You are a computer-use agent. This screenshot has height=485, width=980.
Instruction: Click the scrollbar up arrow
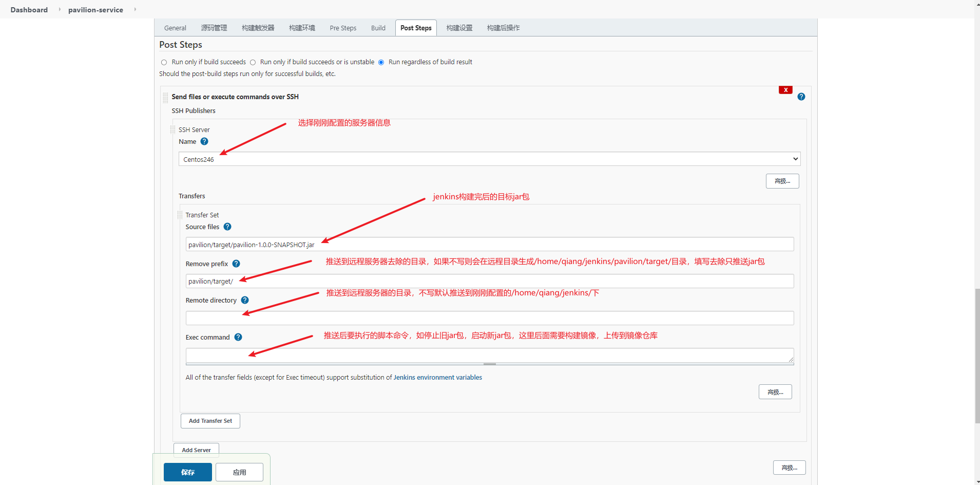click(x=977, y=3)
